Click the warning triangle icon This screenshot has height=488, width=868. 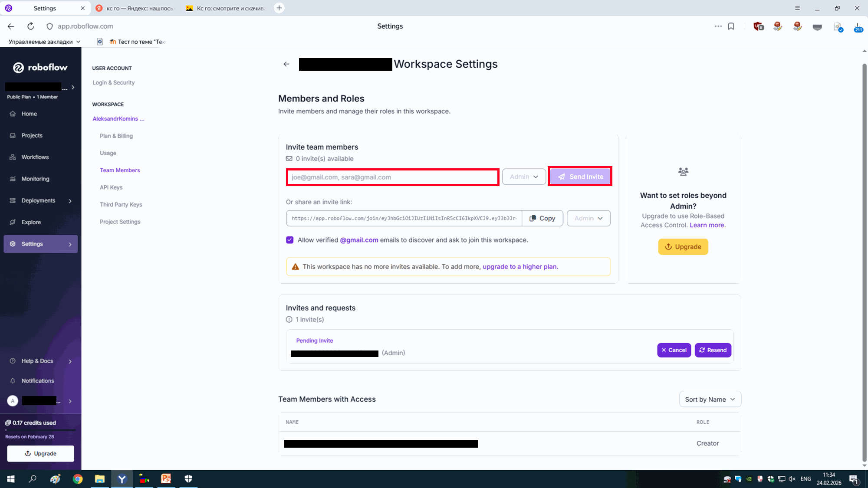pyautogui.click(x=295, y=267)
